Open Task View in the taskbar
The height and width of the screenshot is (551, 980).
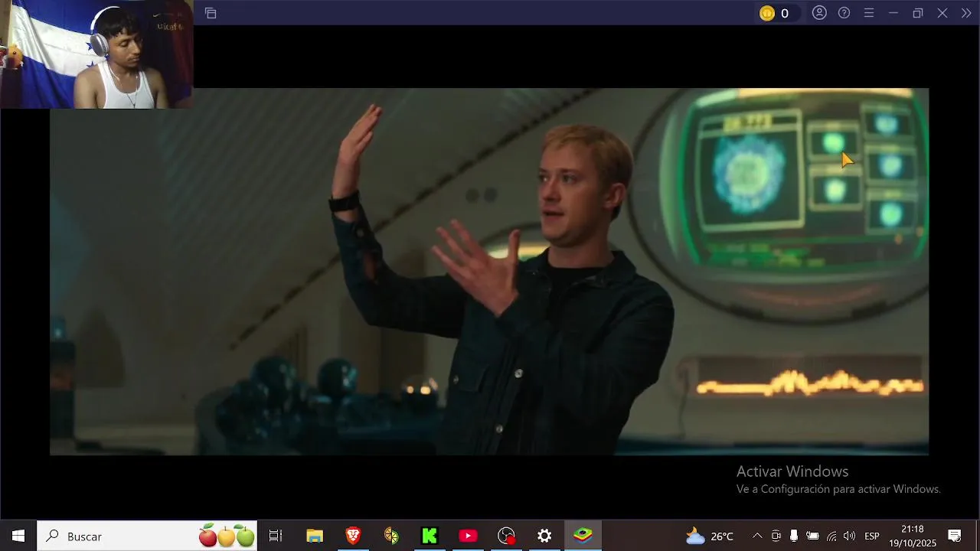276,536
